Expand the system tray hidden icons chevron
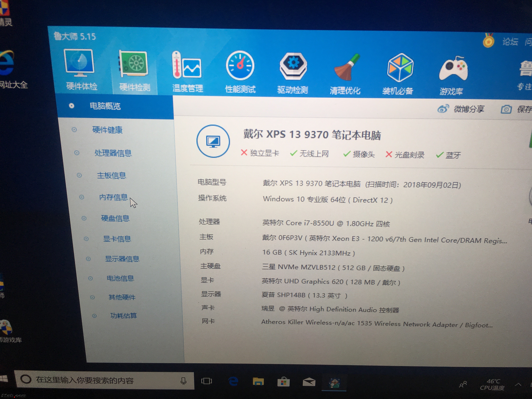 pos(518,385)
